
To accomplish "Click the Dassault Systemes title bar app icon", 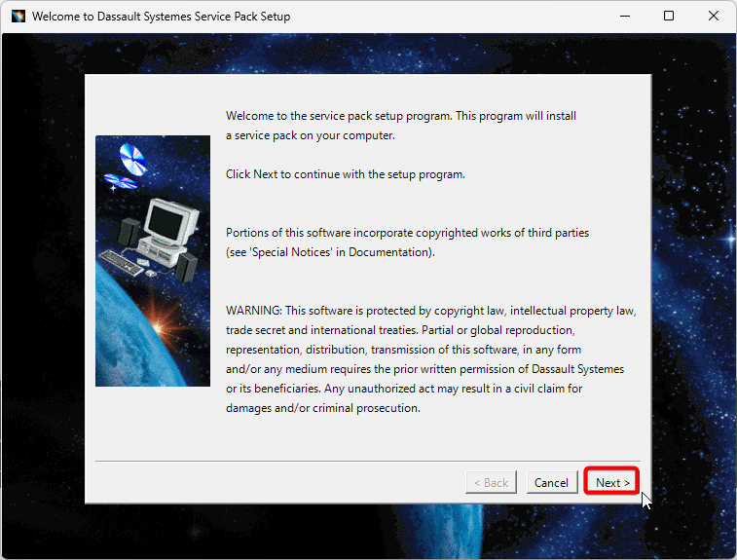I will tap(17, 17).
